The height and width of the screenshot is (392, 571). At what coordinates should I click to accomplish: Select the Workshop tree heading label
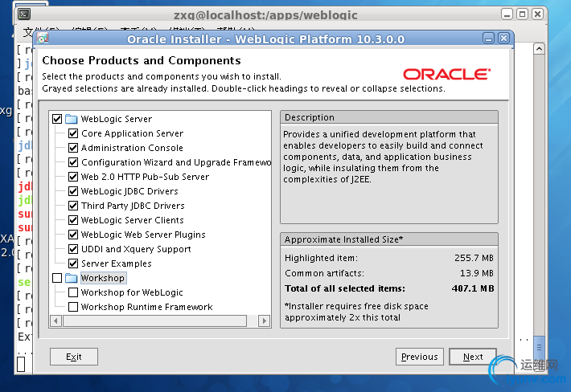[x=103, y=278]
